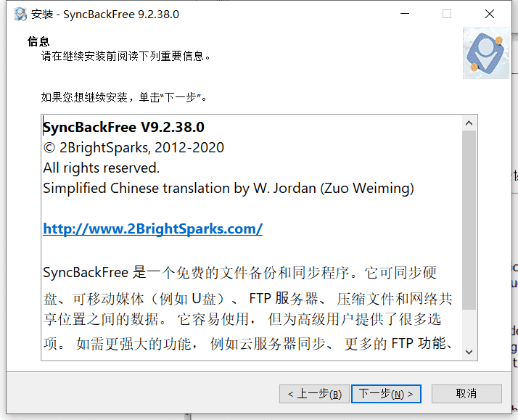
Task: Click the 'Simplified Chinese translation by W. Jordan' line
Action: [229, 188]
